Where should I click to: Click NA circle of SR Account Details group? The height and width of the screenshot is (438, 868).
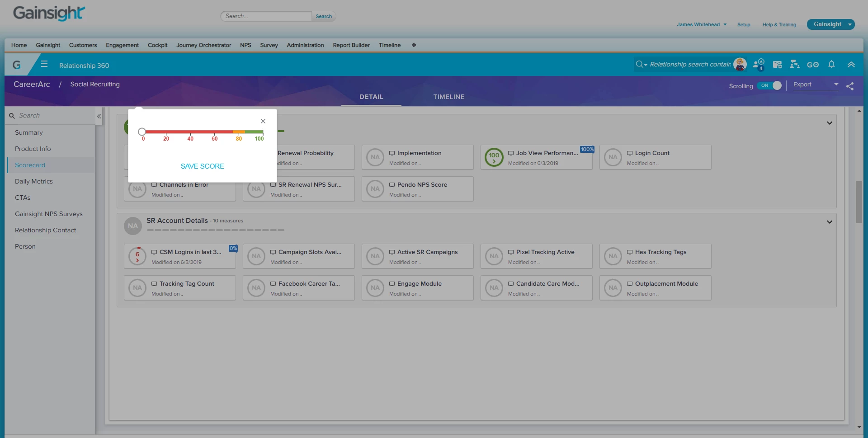[133, 226]
